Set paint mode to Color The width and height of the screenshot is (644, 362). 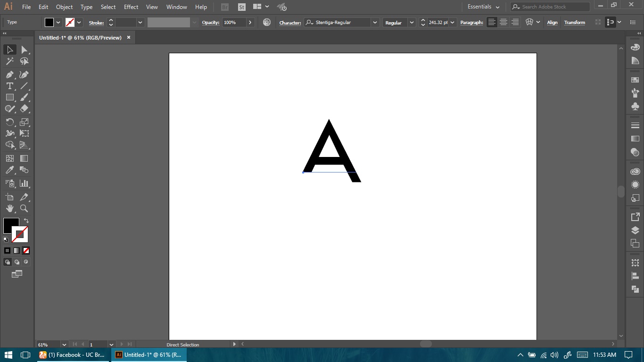(x=7, y=251)
